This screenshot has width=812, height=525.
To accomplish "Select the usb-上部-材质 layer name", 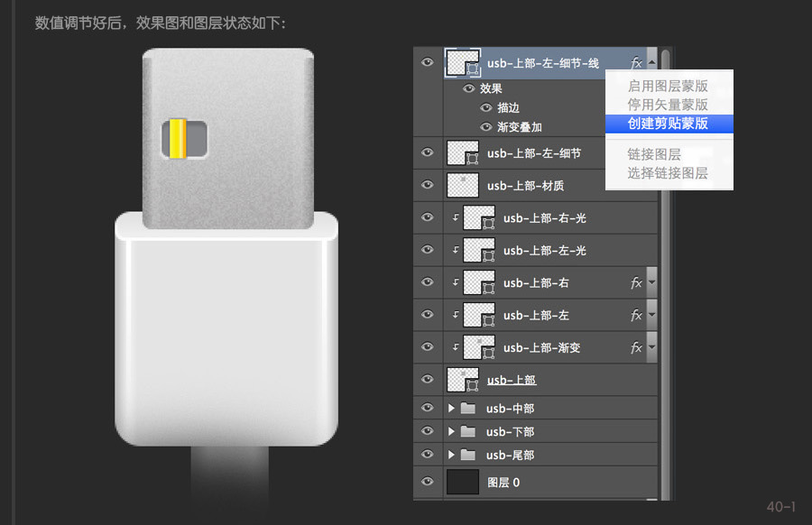I will coord(525,185).
